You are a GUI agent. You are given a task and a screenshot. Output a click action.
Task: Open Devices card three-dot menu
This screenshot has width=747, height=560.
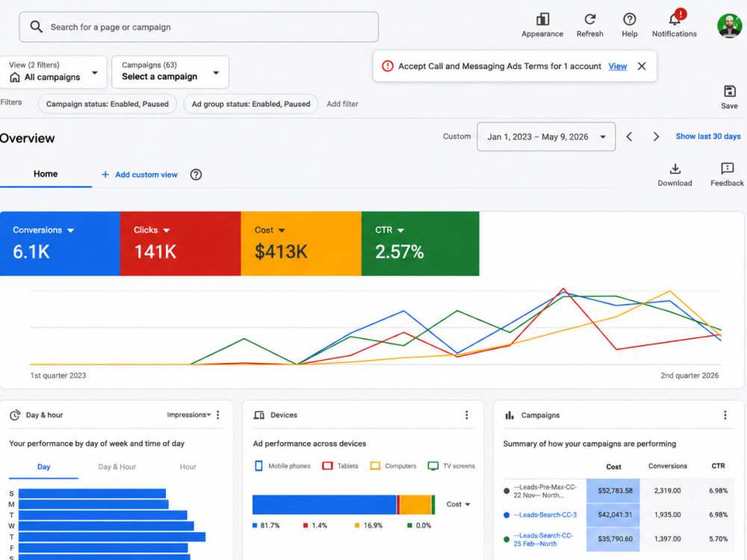tap(466, 415)
